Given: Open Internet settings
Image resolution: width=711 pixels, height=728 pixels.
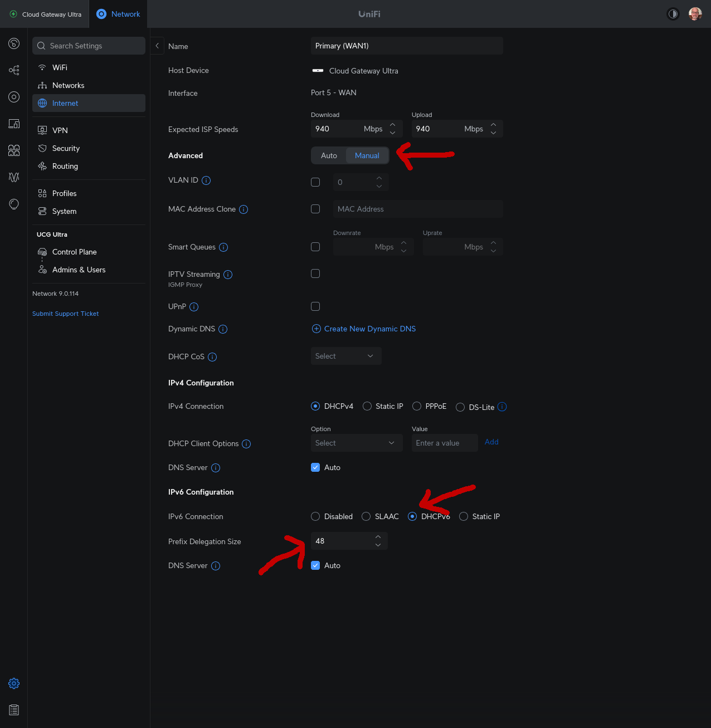Looking at the screenshot, I should 89,103.
